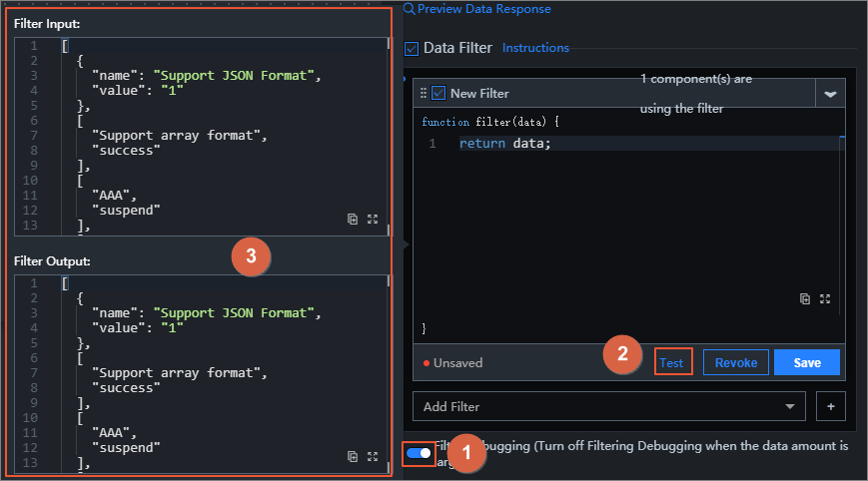Toggle the Data Filter checkbox
868x481 pixels.
[412, 49]
